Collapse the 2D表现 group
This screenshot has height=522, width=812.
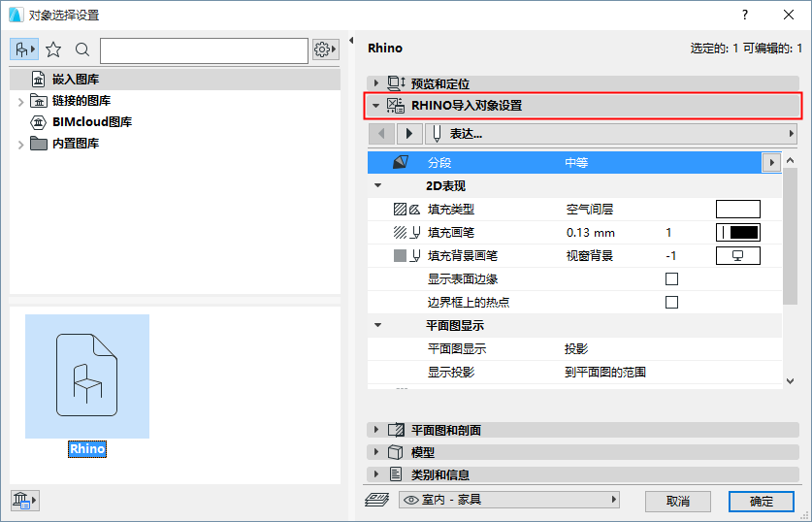(377, 185)
